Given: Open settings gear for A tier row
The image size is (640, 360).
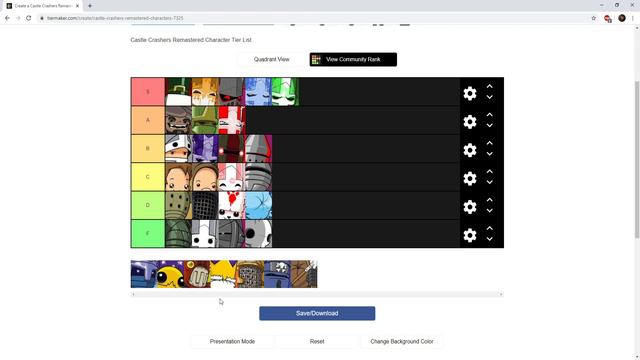Looking at the screenshot, I should pos(470,122).
